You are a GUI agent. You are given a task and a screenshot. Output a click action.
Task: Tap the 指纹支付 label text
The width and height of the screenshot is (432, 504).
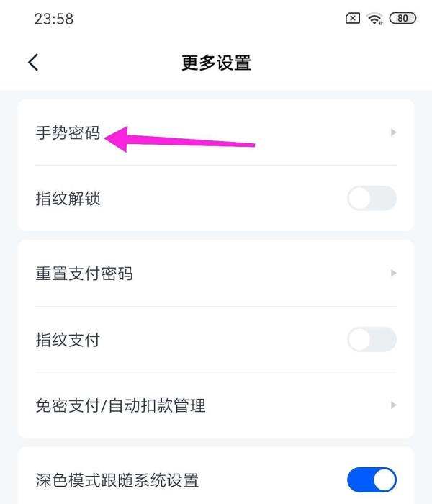point(68,340)
